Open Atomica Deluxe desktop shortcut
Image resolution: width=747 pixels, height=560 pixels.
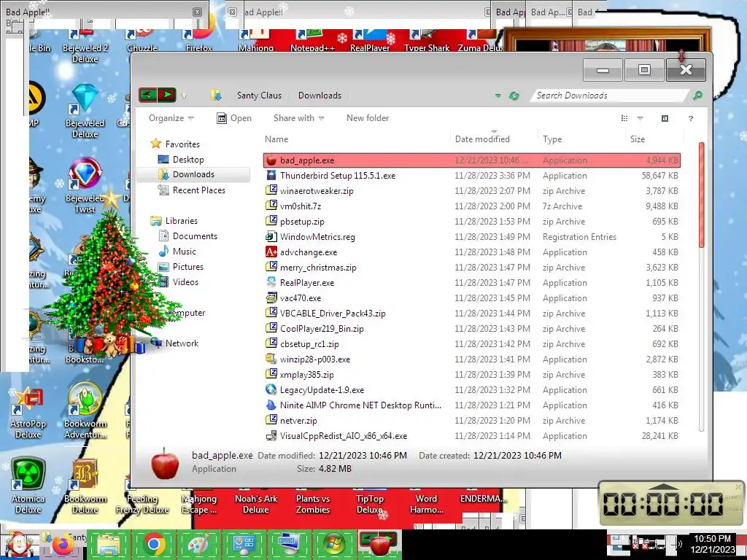[x=28, y=486]
